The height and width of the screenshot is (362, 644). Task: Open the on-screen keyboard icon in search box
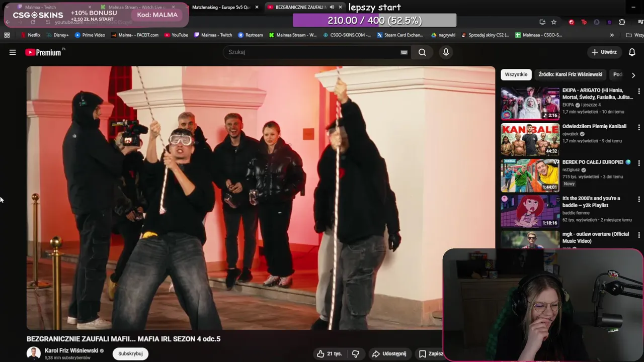click(x=404, y=52)
